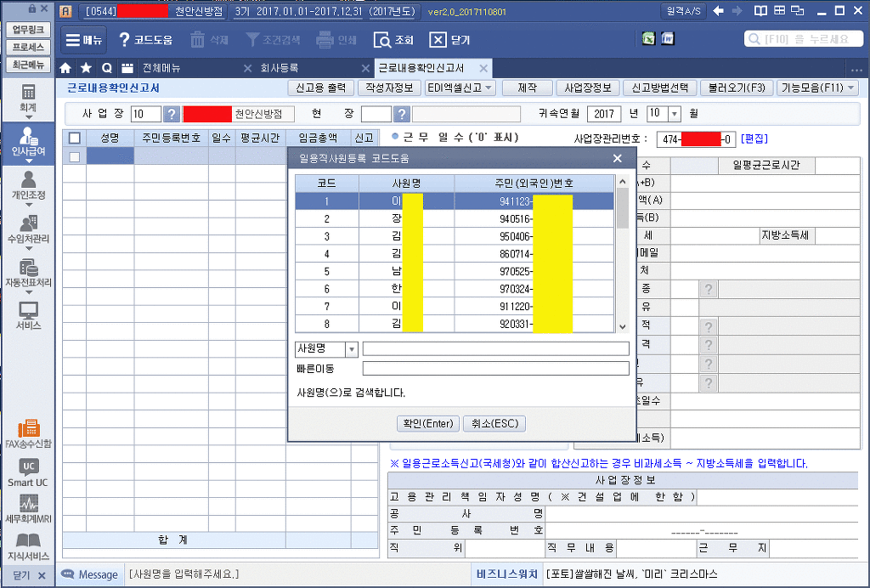Click the 제작 button

[x=527, y=88]
